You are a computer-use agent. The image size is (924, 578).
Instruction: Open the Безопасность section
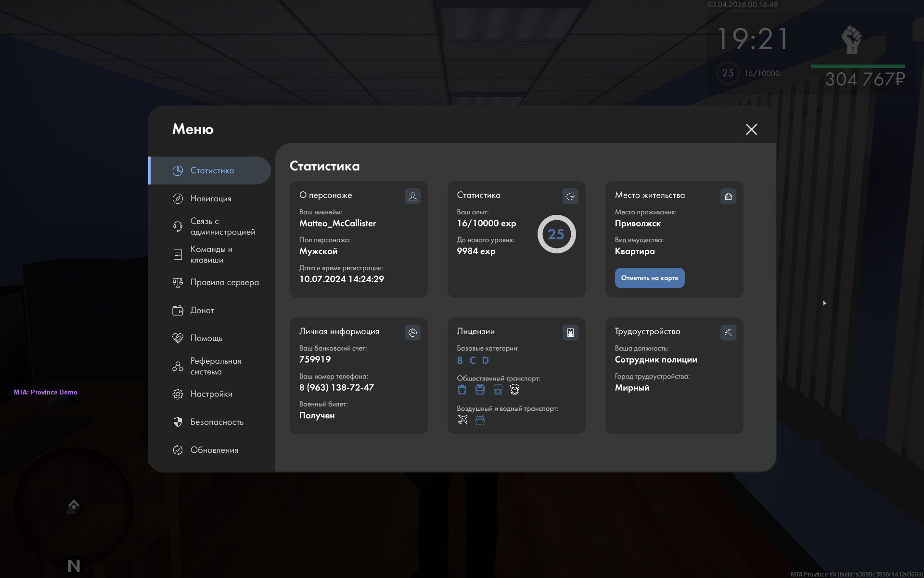(x=217, y=422)
